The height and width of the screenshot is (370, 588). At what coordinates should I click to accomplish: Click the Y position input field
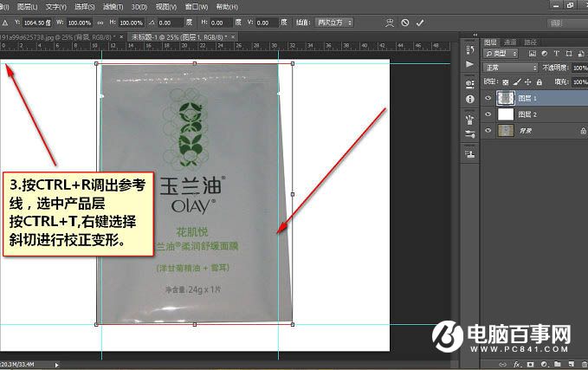click(x=37, y=23)
